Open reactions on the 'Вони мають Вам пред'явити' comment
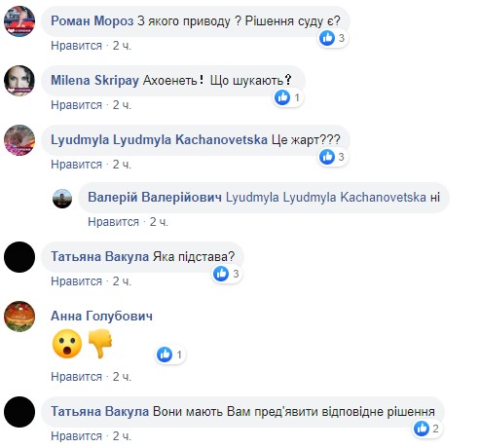The width and height of the screenshot is (480, 448). [x=427, y=429]
